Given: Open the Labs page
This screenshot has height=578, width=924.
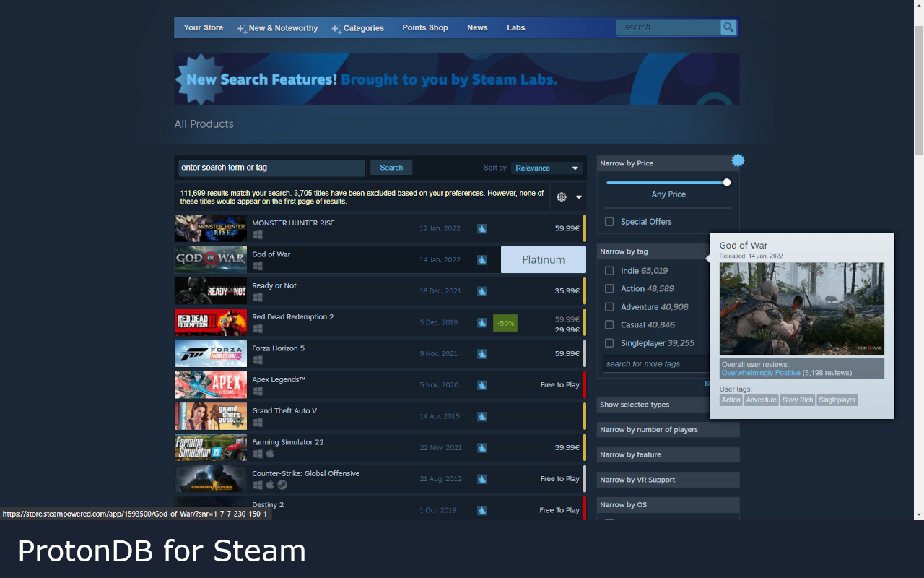Looking at the screenshot, I should tap(515, 27).
